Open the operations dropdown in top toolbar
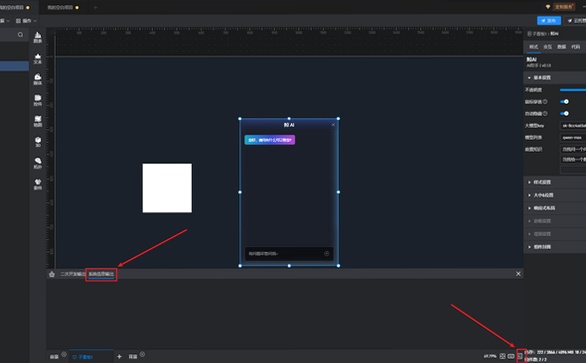 click(x=26, y=21)
